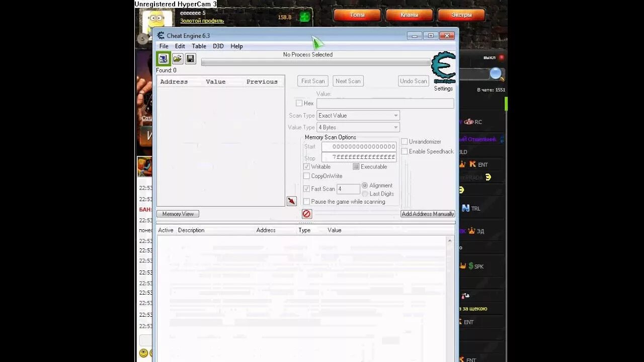This screenshot has height=362, width=644.
Task: Click Add Address Manually button
Action: (428, 214)
